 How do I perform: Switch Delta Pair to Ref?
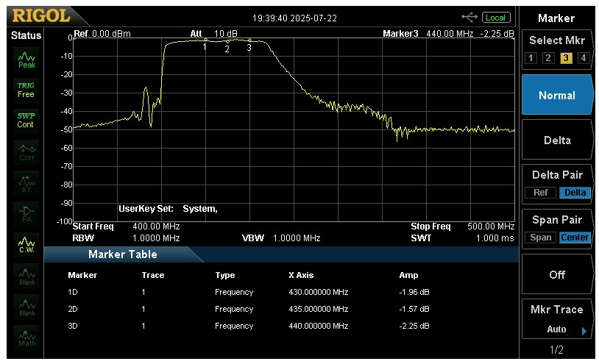click(x=540, y=193)
